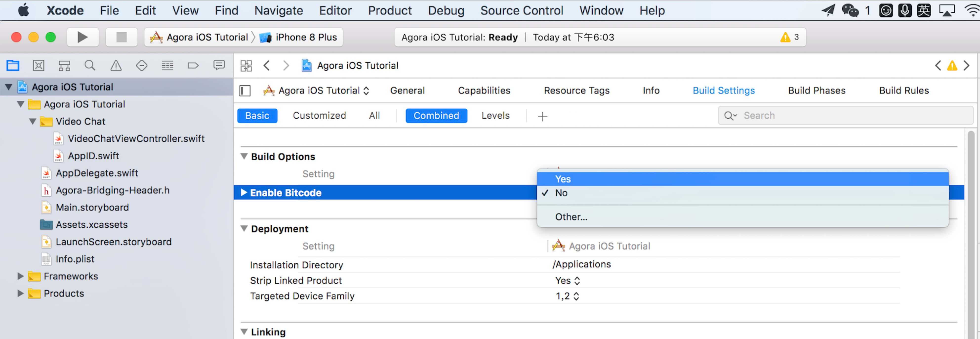
Task: Open the Find navigator magnifier icon
Action: point(90,65)
